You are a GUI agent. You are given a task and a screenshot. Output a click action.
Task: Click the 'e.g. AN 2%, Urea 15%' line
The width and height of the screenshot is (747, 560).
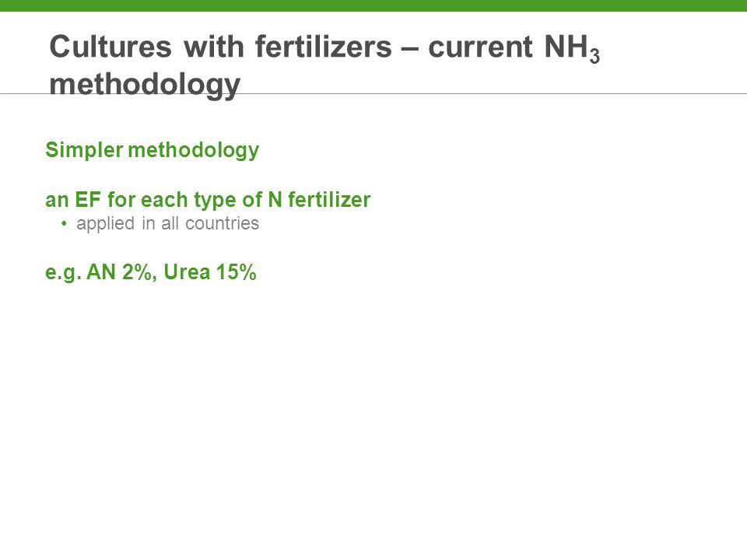point(150,272)
